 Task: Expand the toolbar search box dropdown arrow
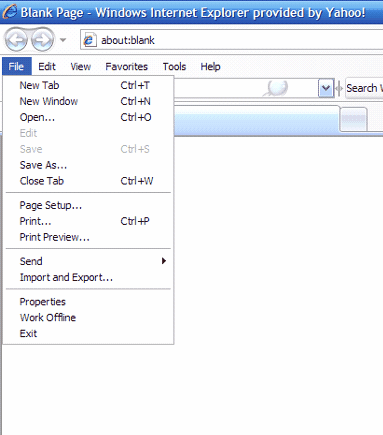click(326, 89)
